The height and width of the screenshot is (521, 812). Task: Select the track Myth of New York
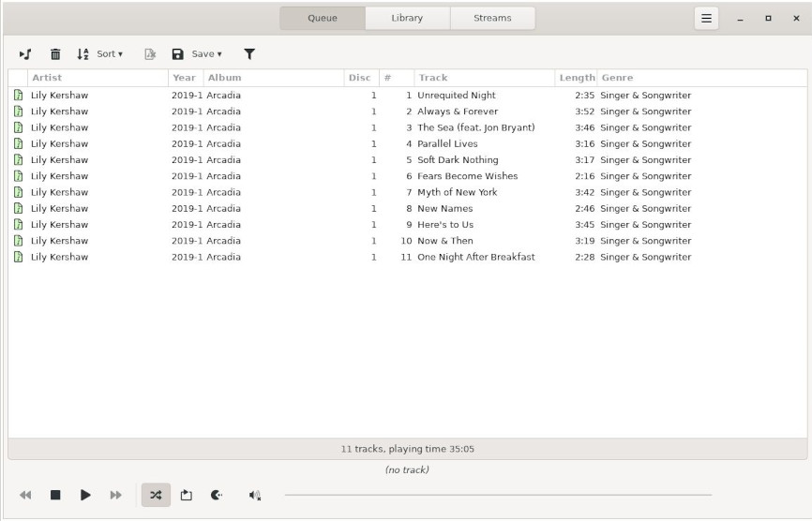pos(458,192)
